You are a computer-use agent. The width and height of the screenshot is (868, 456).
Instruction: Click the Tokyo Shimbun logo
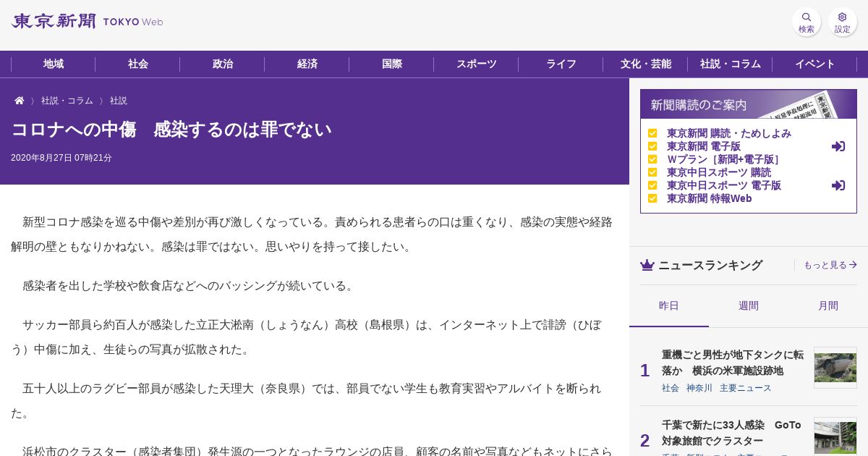click(87, 22)
